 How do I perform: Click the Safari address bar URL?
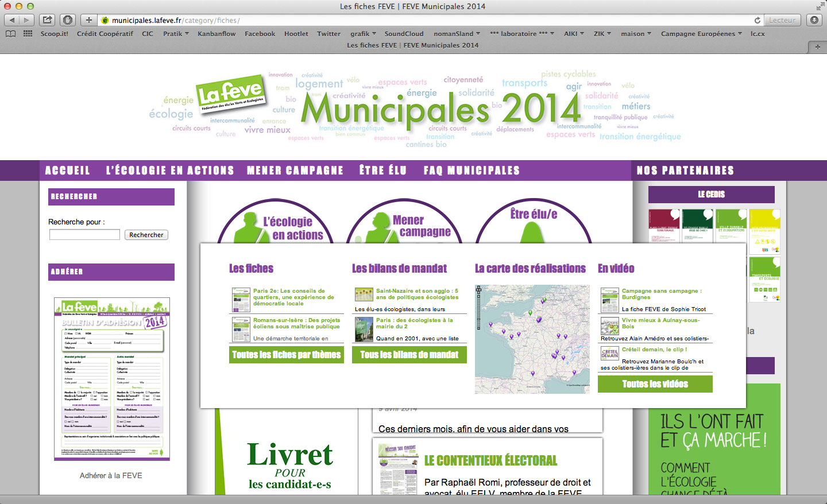click(x=176, y=20)
